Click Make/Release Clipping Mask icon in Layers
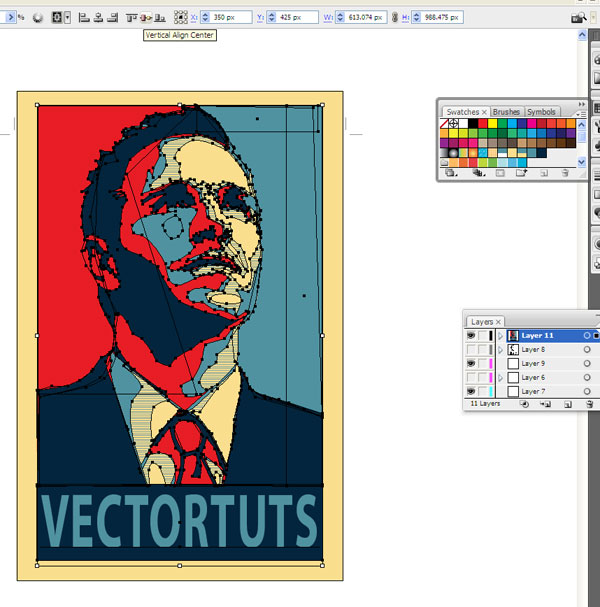 pos(523,405)
